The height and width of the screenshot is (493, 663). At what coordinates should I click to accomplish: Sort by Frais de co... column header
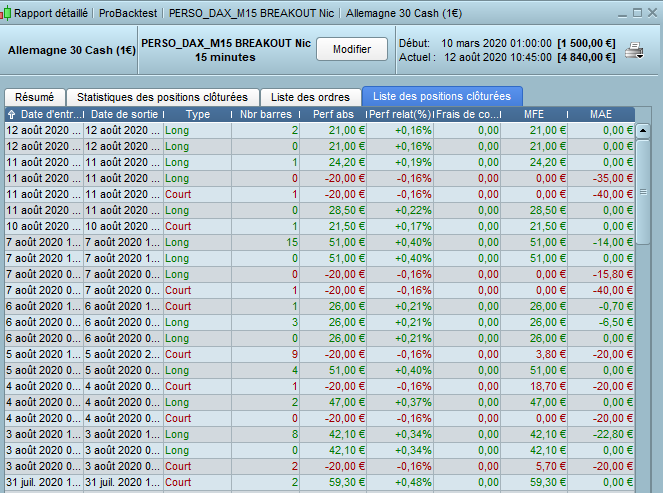click(468, 115)
